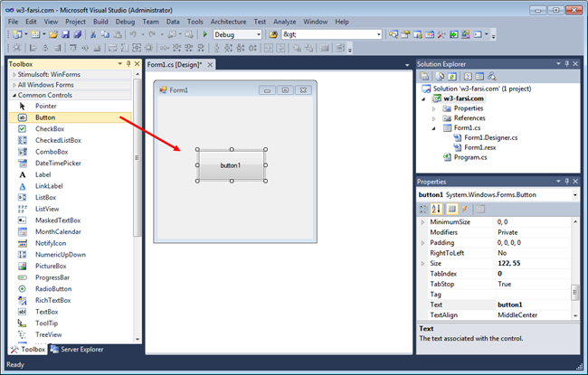The width and height of the screenshot is (588, 375).
Task: Select Form1.Designer.cs in Solution Explorer
Action: 490,138
